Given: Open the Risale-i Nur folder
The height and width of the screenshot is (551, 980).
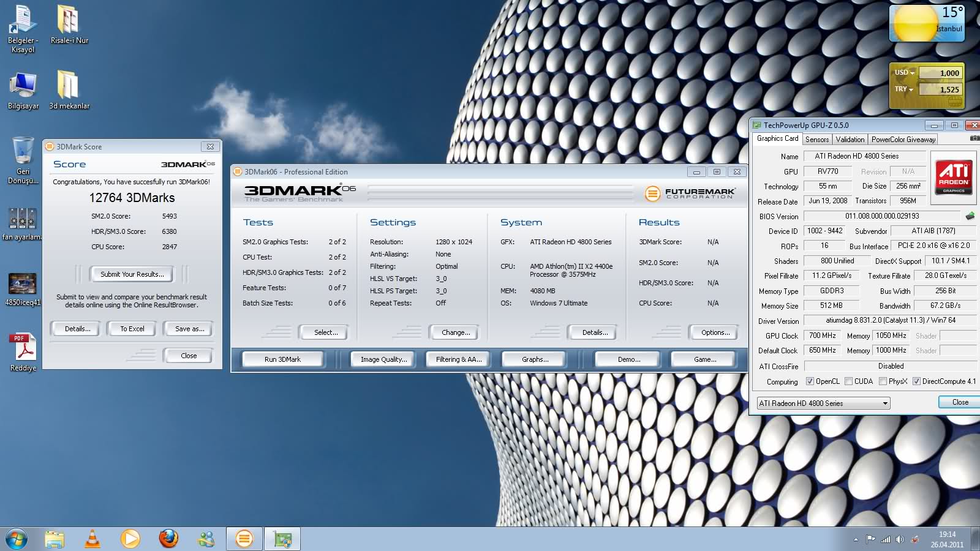Looking at the screenshot, I should click(x=69, y=24).
